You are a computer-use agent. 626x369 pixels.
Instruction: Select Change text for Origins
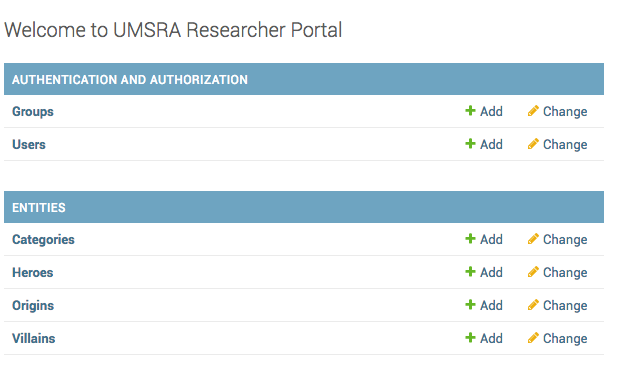(x=565, y=306)
